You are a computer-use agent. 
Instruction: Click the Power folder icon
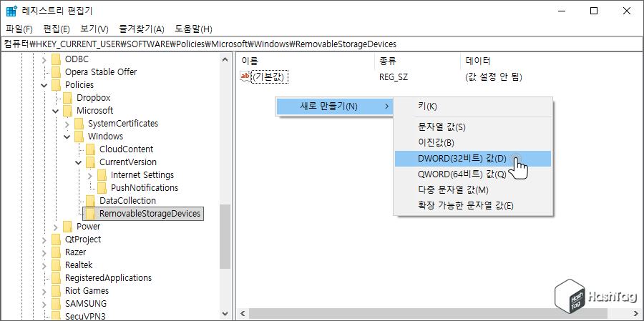pos(67,227)
